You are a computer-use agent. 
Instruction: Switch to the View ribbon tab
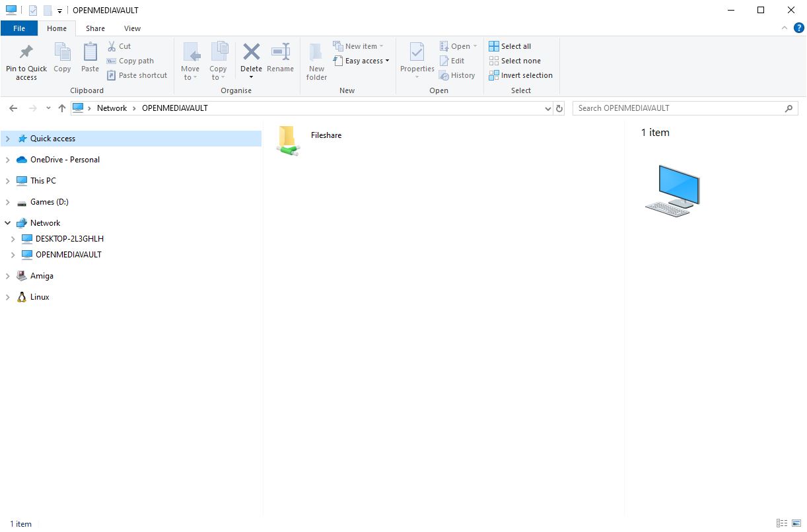pyautogui.click(x=132, y=28)
